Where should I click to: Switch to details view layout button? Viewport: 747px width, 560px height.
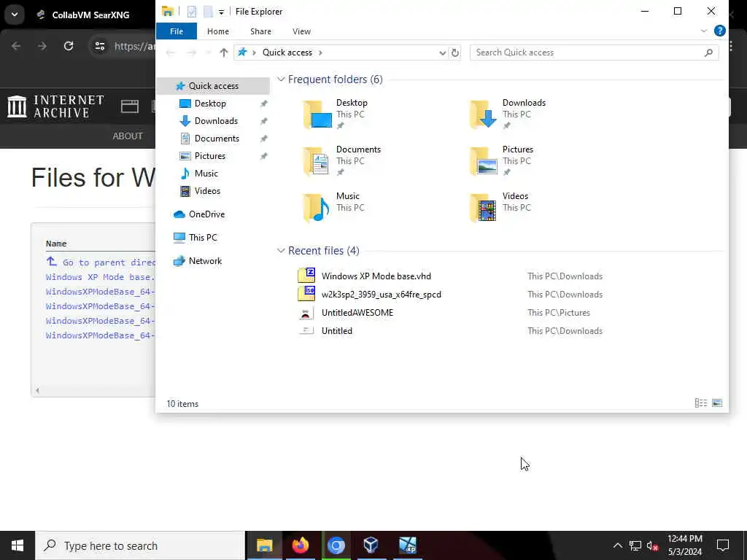[700, 403]
